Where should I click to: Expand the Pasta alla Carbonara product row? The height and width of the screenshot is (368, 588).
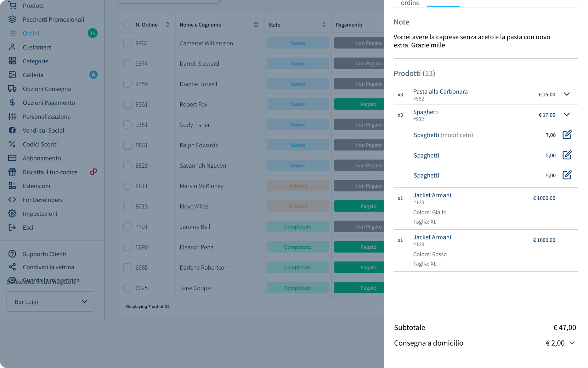[x=566, y=94]
